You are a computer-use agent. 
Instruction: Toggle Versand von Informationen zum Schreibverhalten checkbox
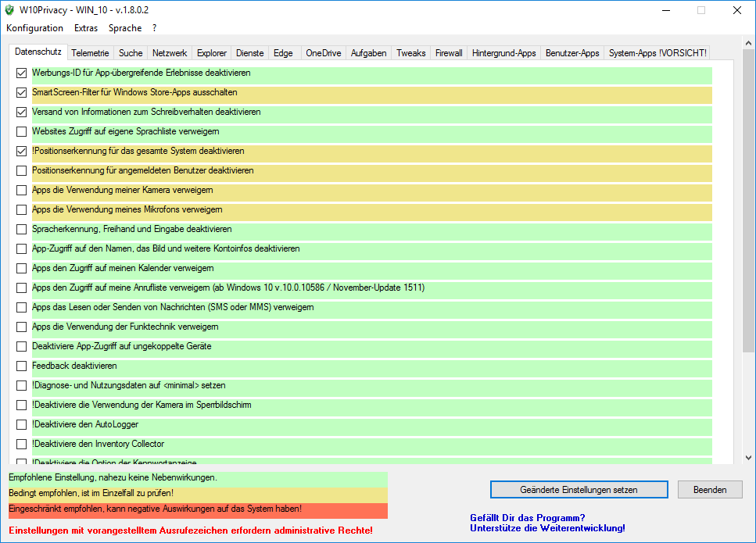(21, 113)
